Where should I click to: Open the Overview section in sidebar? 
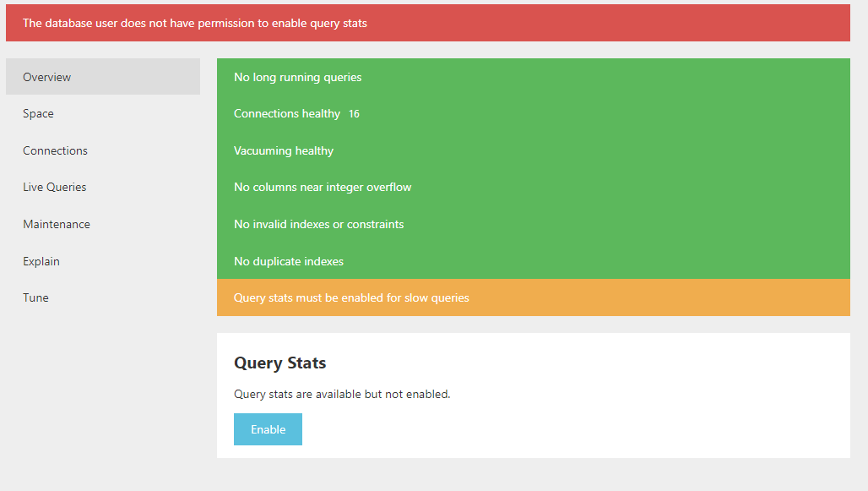pyautogui.click(x=47, y=77)
